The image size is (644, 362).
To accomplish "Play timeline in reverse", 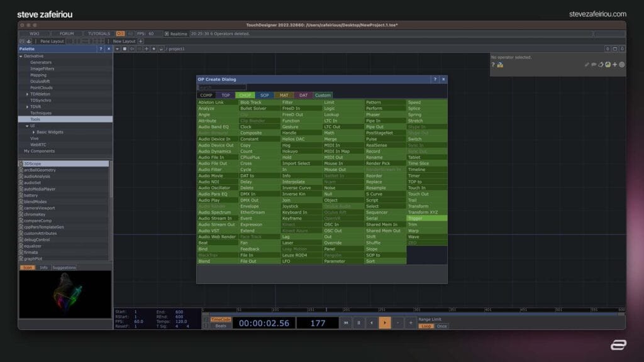I will point(372,323).
